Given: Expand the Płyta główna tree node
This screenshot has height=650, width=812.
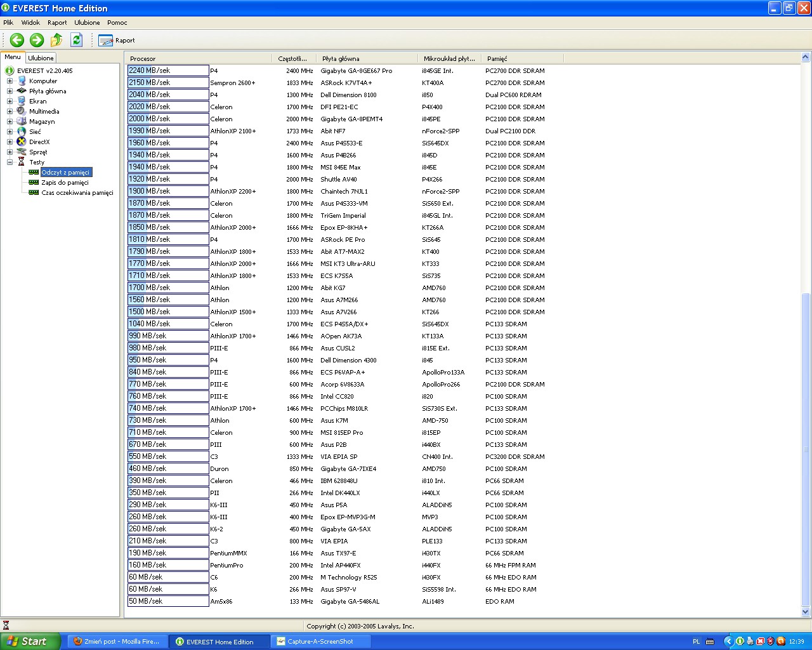Looking at the screenshot, I should click(x=10, y=91).
